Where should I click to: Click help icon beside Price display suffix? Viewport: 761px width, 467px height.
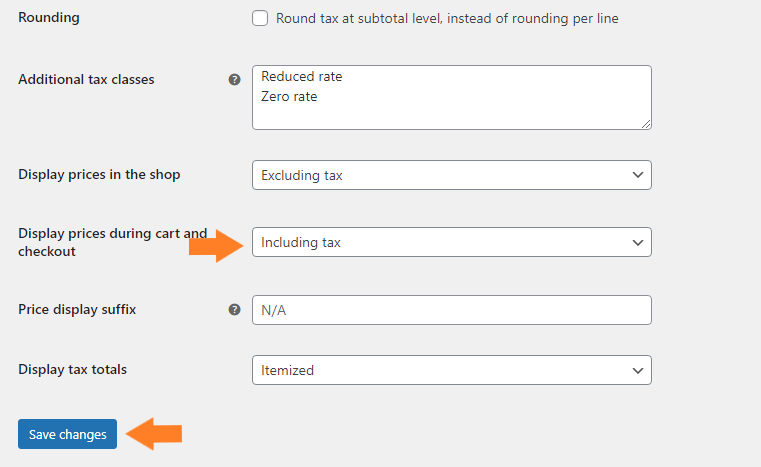click(234, 310)
